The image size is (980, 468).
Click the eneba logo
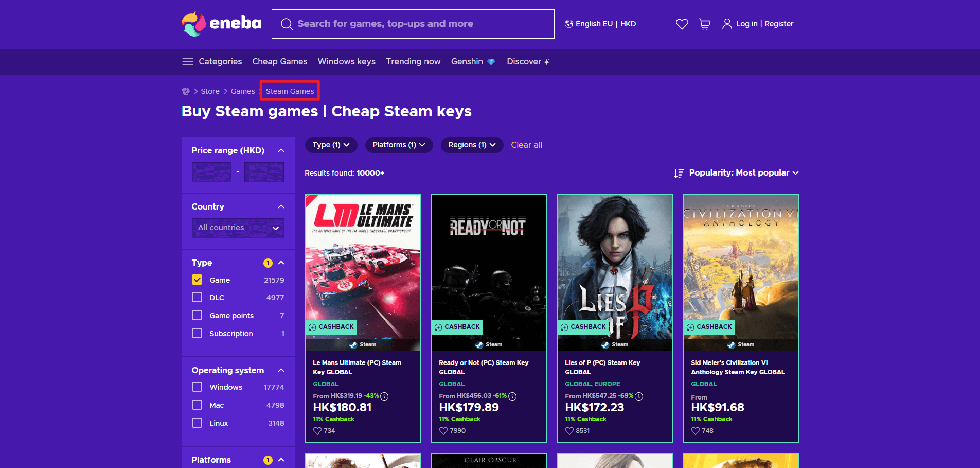tap(222, 24)
